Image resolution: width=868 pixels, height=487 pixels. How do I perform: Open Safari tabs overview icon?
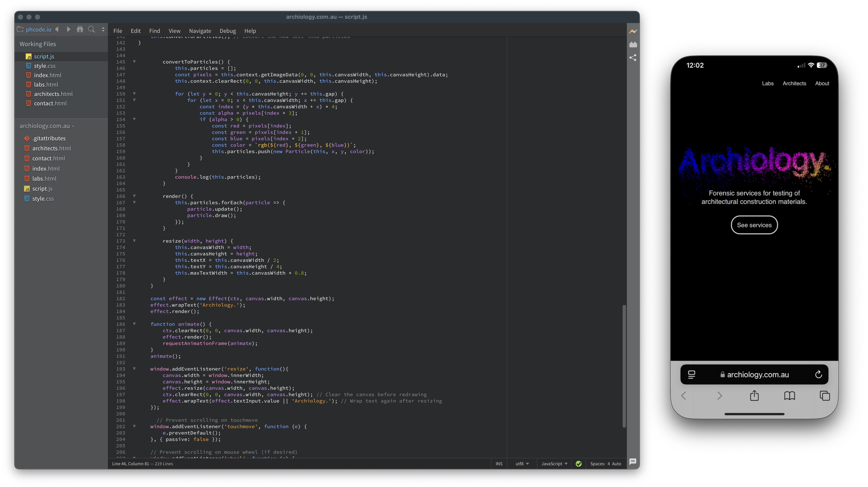(825, 396)
